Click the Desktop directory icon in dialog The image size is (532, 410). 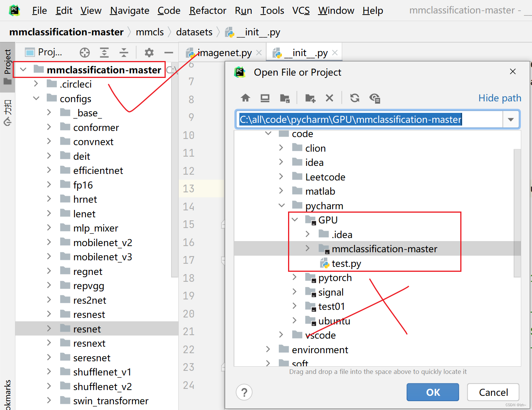pyautogui.click(x=265, y=98)
